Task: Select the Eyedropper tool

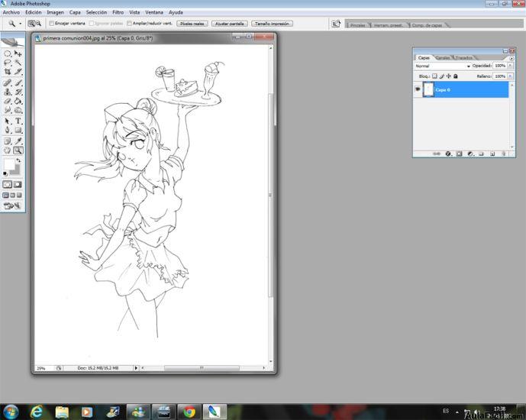Action: [18, 141]
